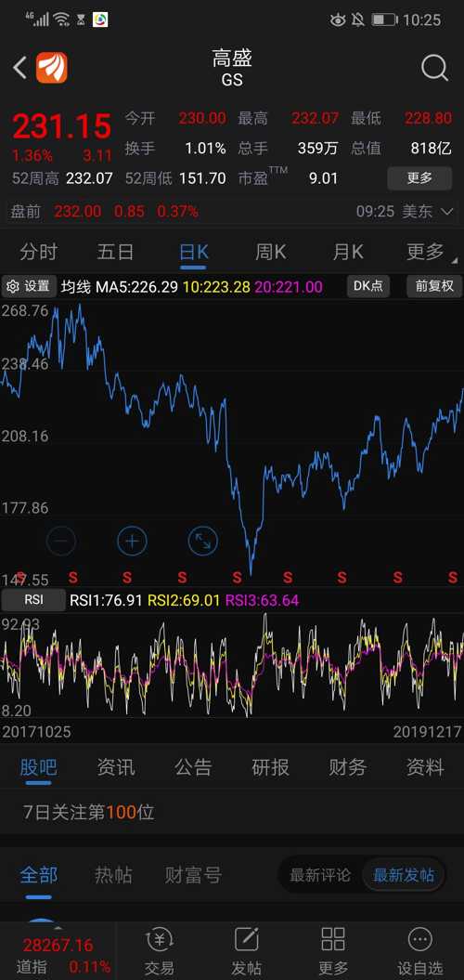Image resolution: width=464 pixels, height=980 pixels.
Task: Tap 7日关注第100位 ranking row
Action: click(x=232, y=812)
